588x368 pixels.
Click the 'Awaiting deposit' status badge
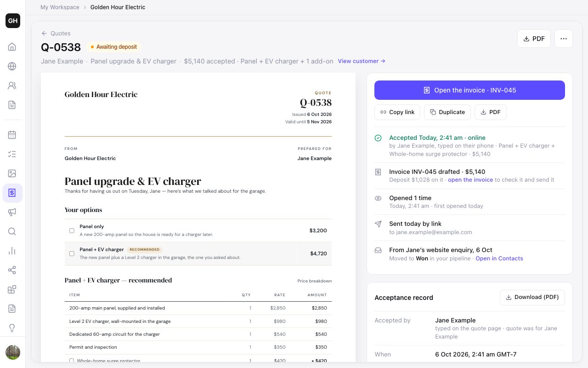[114, 47]
